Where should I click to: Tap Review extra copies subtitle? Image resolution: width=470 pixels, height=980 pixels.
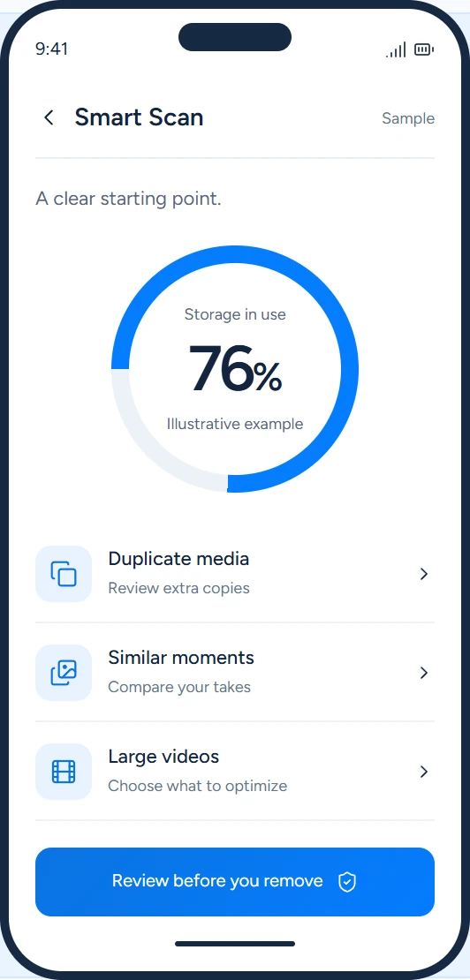point(178,588)
